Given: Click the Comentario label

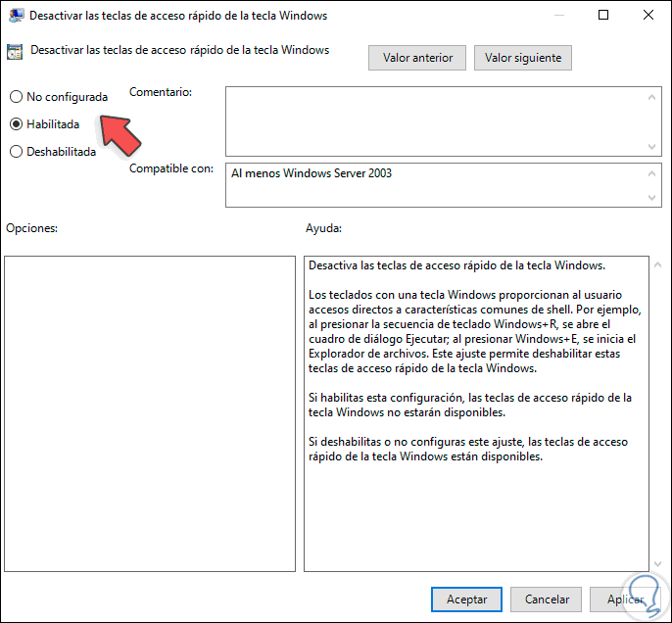Looking at the screenshot, I should click(161, 92).
